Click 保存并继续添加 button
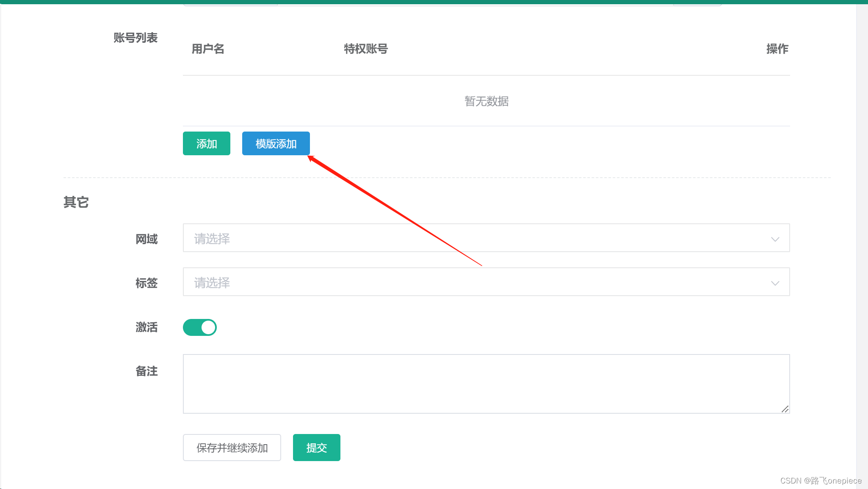Image resolution: width=868 pixels, height=489 pixels. point(232,448)
